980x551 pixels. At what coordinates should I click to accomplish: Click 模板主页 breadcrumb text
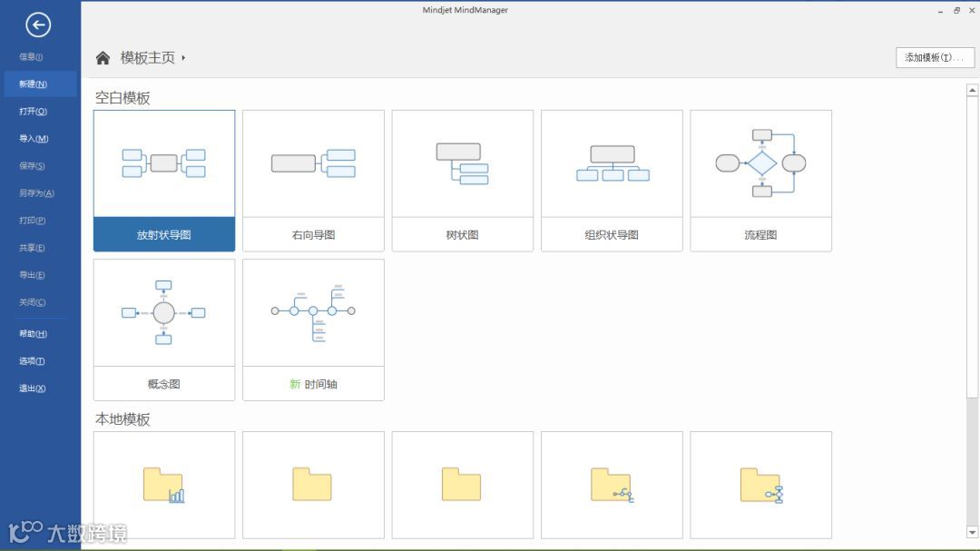[148, 57]
